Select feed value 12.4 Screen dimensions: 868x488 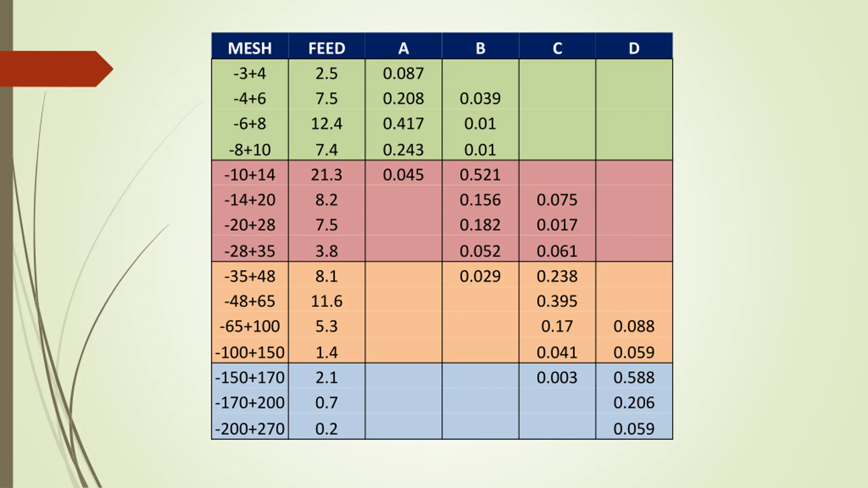coord(327,123)
